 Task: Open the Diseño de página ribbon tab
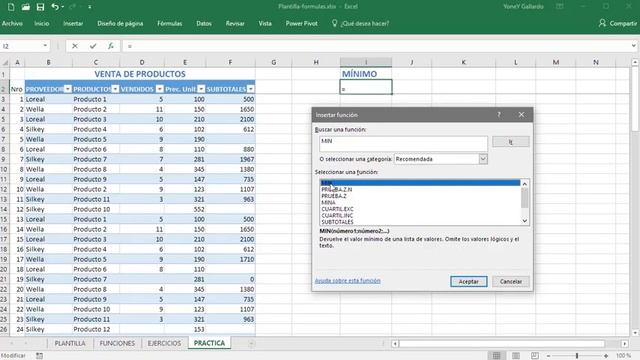120,23
